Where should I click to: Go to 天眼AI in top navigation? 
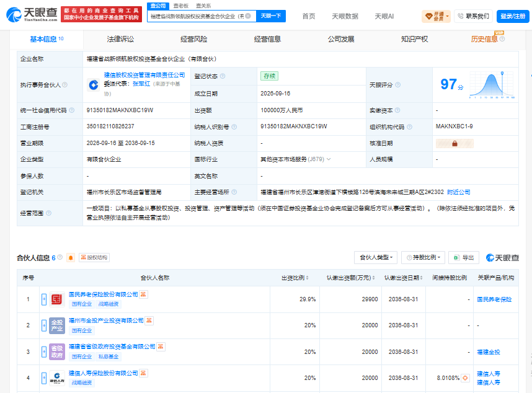click(384, 16)
